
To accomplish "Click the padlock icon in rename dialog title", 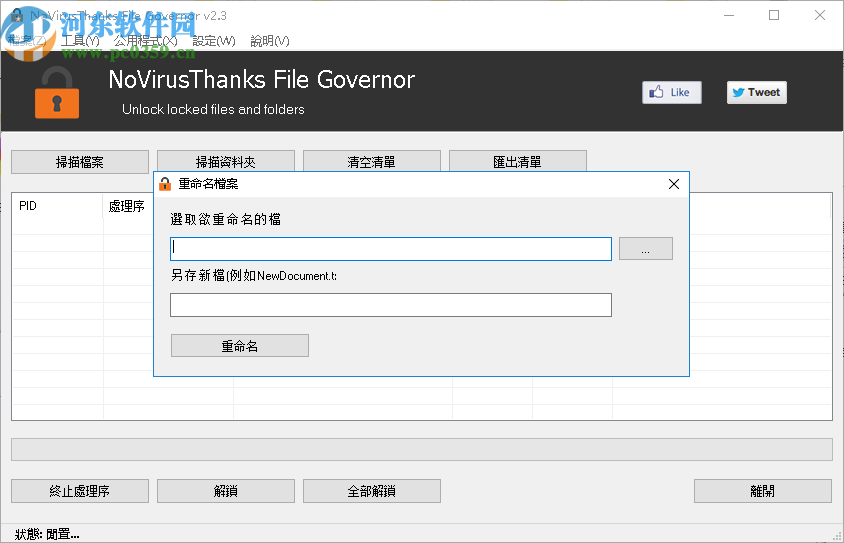I will [165, 184].
